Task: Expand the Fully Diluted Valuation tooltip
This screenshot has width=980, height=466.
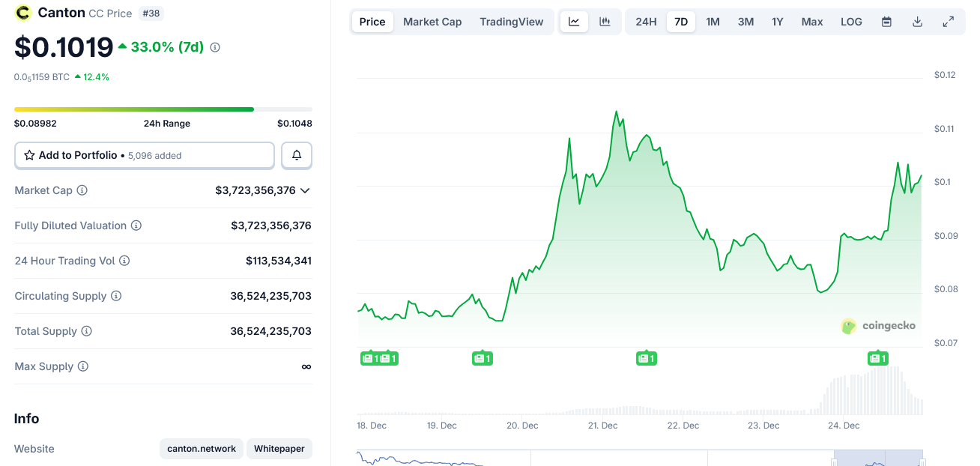Action: pyautogui.click(x=136, y=225)
